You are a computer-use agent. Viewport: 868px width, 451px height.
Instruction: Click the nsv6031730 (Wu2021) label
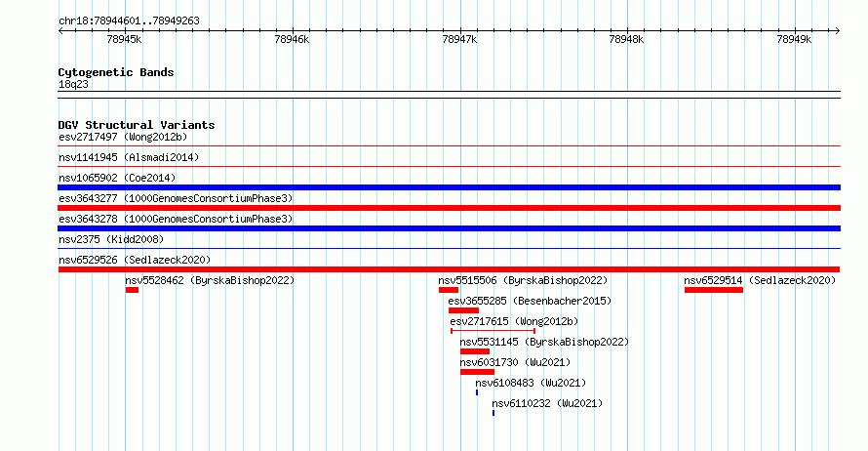pos(515,362)
